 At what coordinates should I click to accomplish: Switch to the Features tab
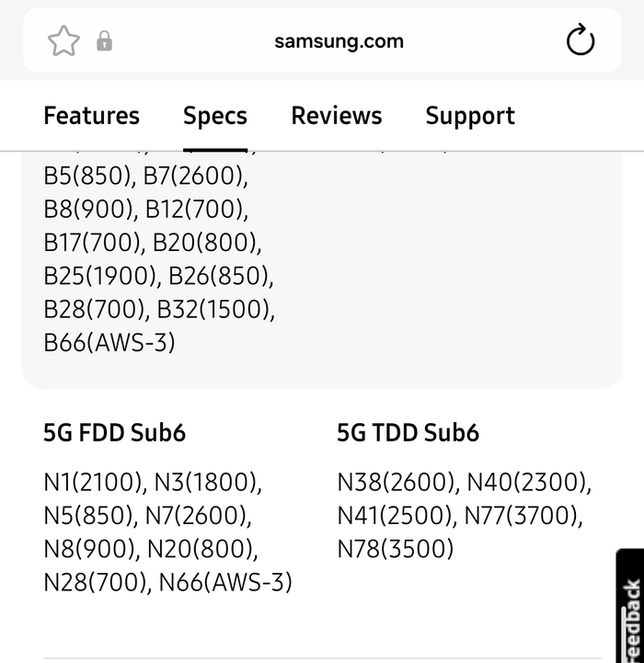[x=92, y=116]
